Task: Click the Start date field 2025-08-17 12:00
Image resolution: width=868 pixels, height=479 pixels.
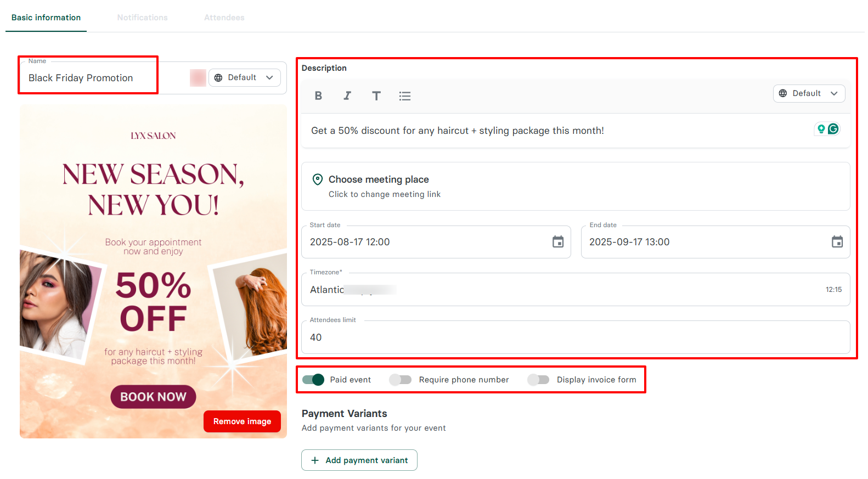Action: [436, 242]
